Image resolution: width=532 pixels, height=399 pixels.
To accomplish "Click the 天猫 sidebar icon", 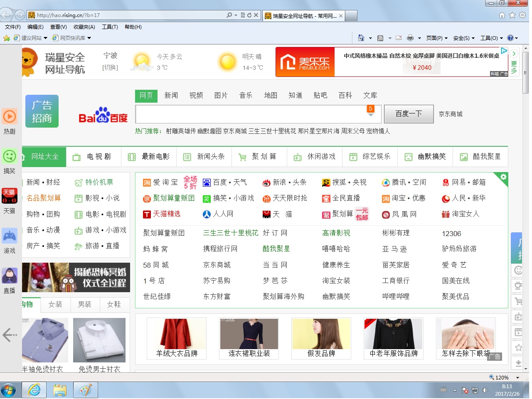I will [10, 196].
